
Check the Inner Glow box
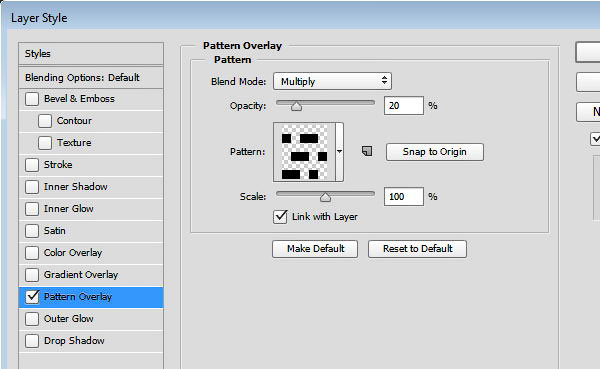coord(32,209)
